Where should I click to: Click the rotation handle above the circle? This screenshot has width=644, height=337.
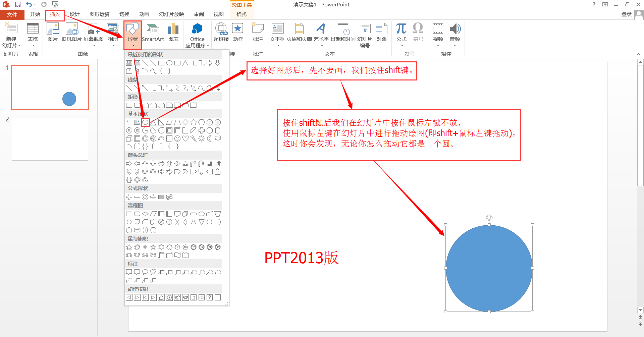[x=489, y=218]
